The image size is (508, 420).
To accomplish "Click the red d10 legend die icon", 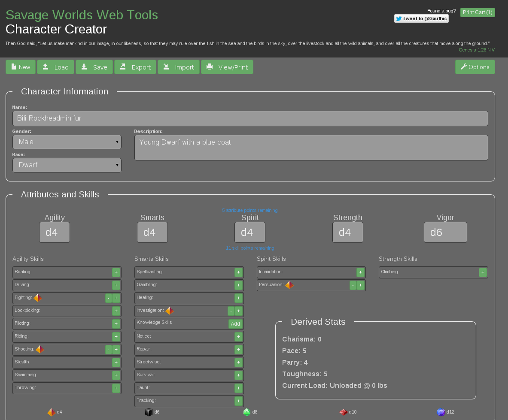I will click(x=344, y=412).
